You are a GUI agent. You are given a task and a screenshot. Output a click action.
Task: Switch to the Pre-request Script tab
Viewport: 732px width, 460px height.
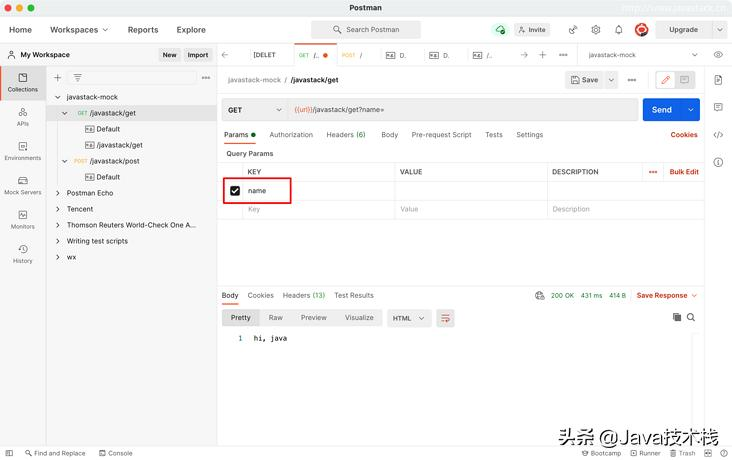tap(441, 134)
